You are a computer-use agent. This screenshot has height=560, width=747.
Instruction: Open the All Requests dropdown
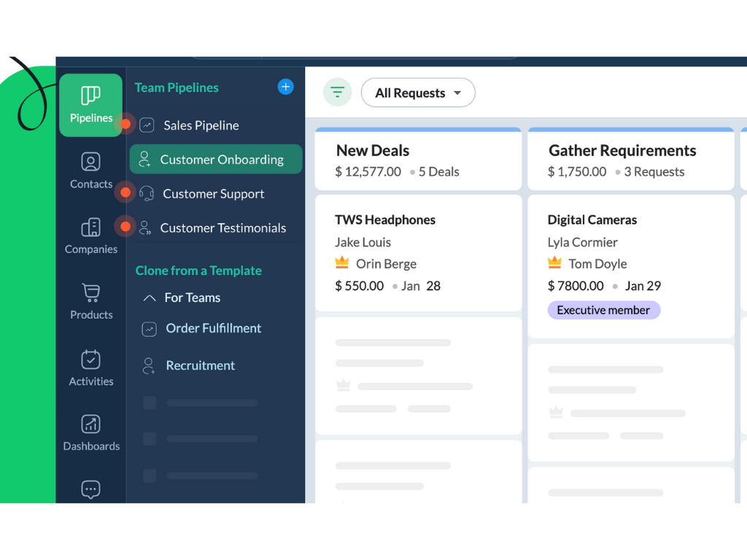(x=418, y=93)
